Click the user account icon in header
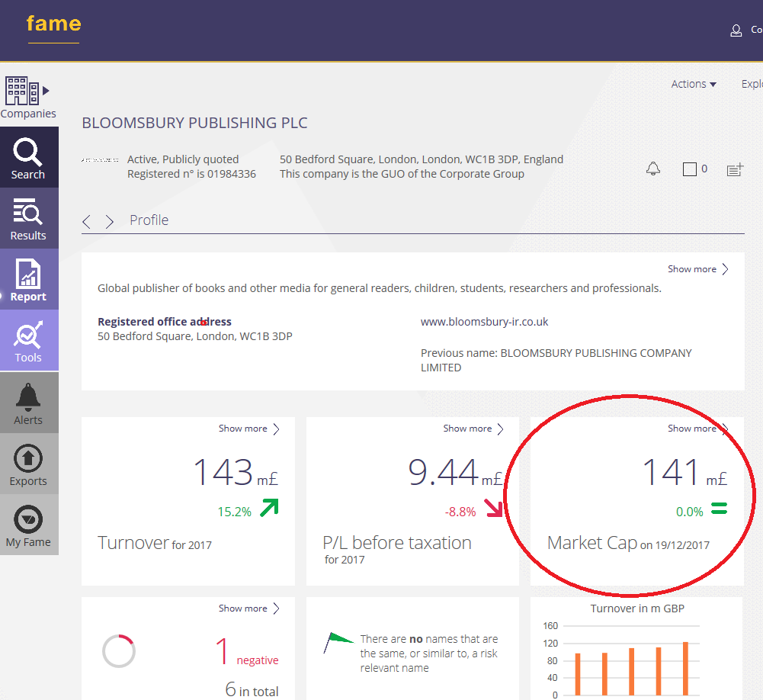This screenshot has width=763, height=700. point(736,31)
